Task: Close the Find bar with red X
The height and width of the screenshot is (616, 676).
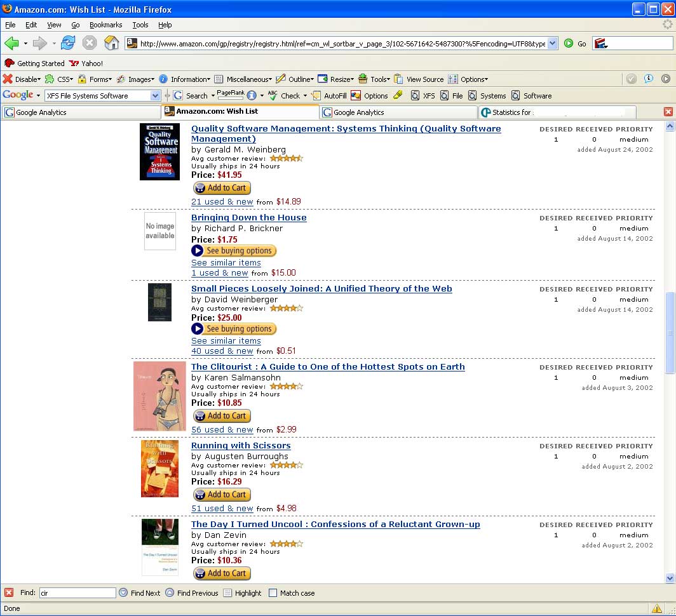Action: pyautogui.click(x=9, y=593)
